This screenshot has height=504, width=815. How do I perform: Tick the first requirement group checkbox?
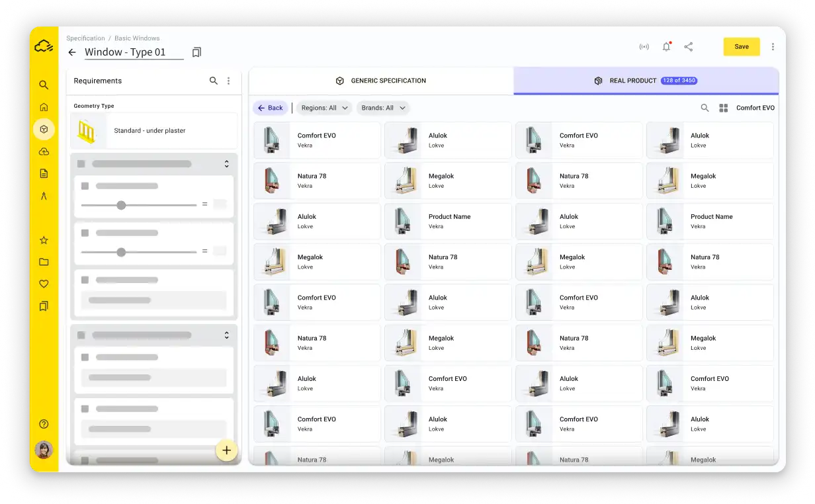pyautogui.click(x=81, y=164)
